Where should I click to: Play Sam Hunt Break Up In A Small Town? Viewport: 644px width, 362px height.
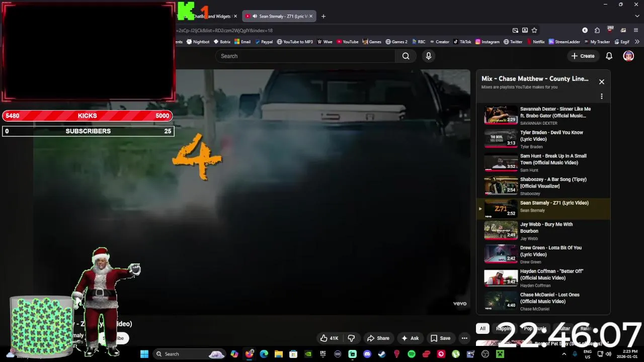tap(543, 163)
